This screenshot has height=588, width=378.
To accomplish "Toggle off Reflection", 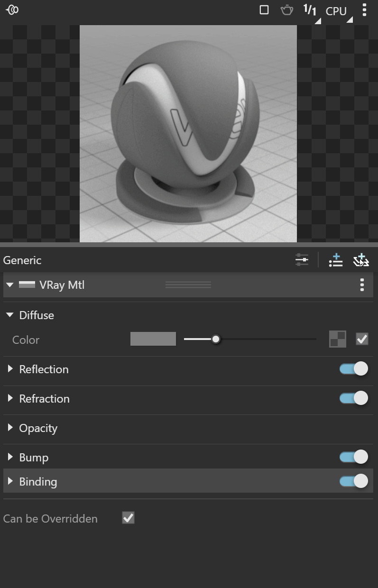I will click(354, 369).
